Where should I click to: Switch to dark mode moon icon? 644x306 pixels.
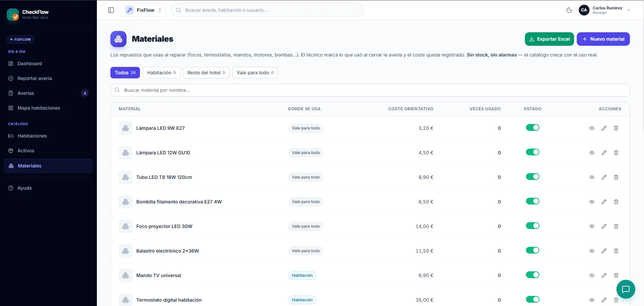569,10
